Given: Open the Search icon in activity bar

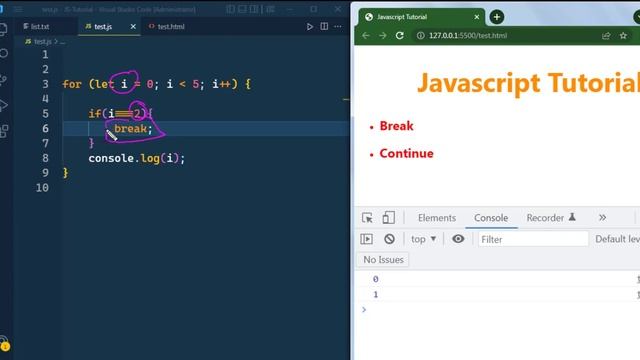Looking at the screenshot, I should tap(4, 53).
